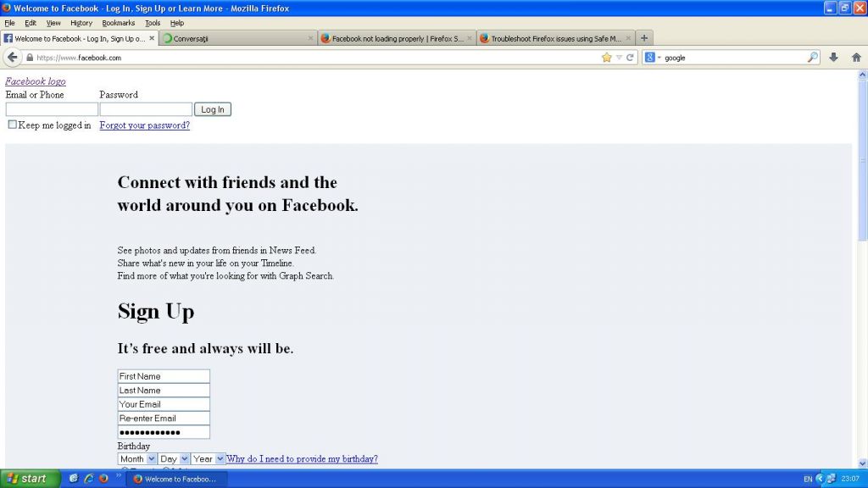Click the vertical scrollbar thumb
Image resolution: width=868 pixels, height=488 pixels.
pos(862,160)
